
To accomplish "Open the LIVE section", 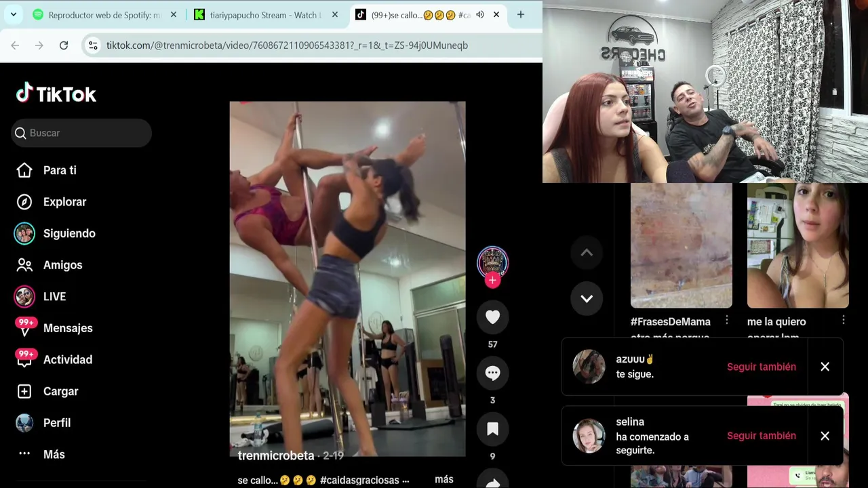I will 54,296.
